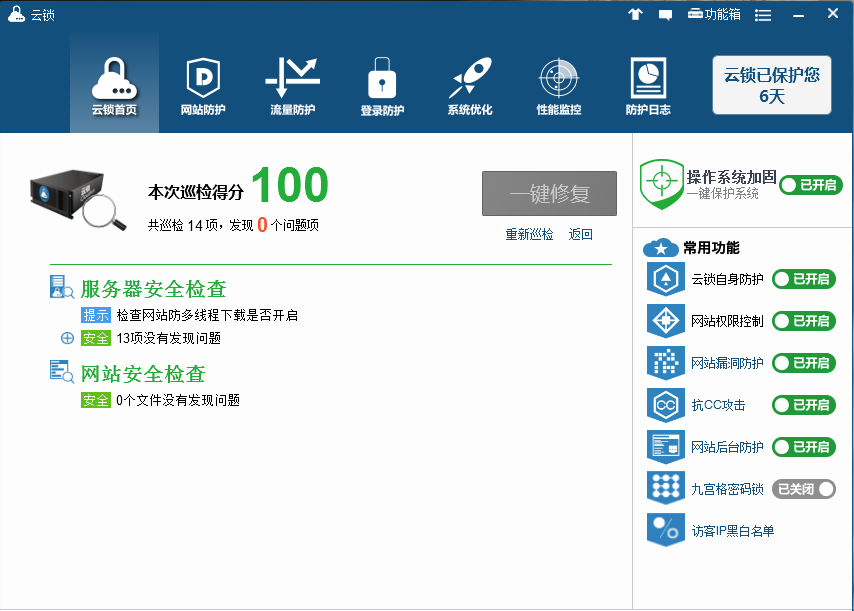This screenshot has height=611, width=854.
Task: Click the 访客IP黑白名单 percent icon
Action: click(666, 529)
